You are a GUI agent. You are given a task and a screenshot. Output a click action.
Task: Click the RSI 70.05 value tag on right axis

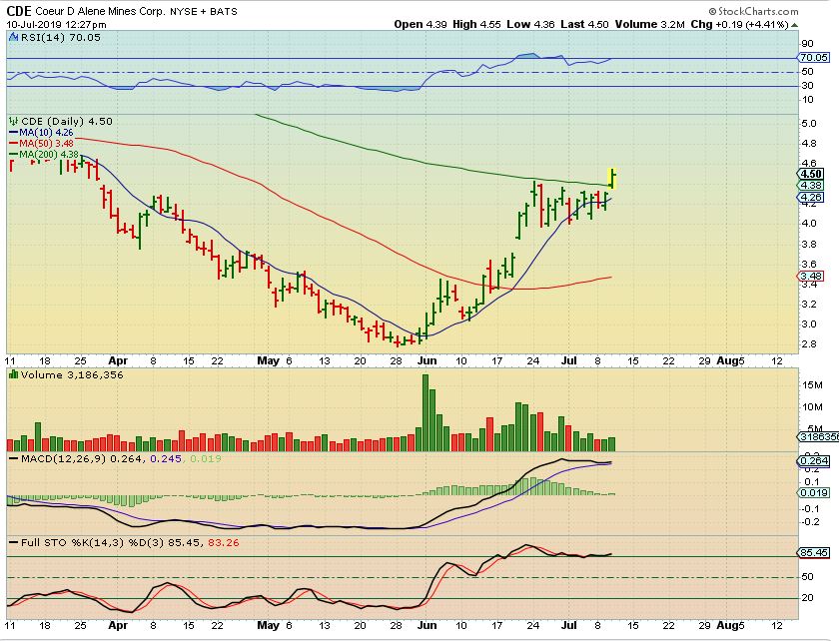click(x=814, y=58)
